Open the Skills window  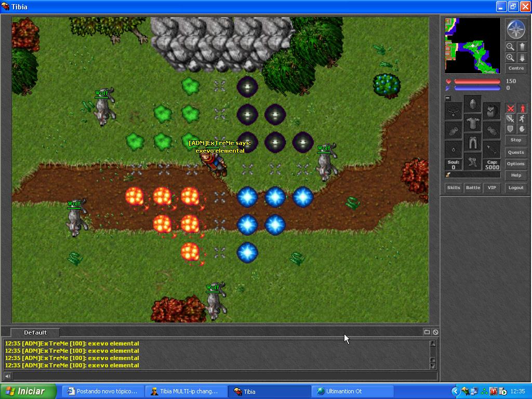(454, 188)
